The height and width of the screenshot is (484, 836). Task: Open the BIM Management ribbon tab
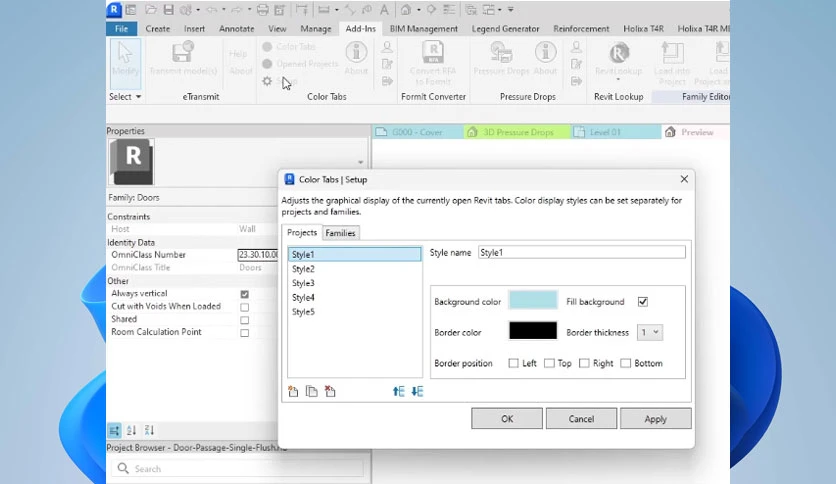423,29
